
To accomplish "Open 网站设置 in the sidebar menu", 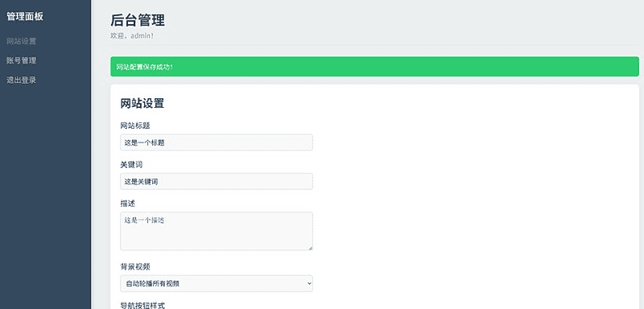I will tap(22, 41).
